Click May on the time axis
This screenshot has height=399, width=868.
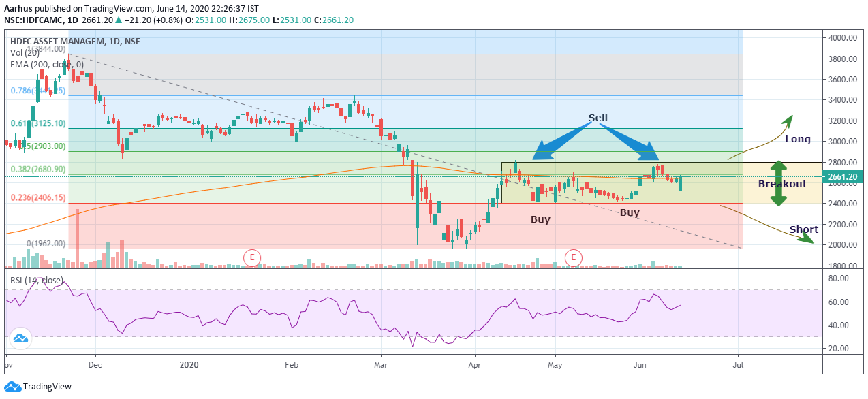tap(555, 364)
